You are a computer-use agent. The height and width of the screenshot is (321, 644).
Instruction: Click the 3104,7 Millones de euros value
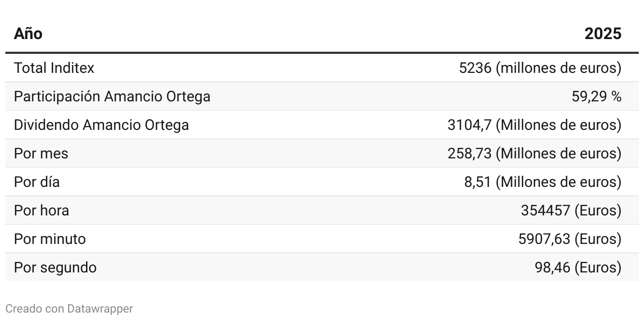pyautogui.click(x=535, y=125)
